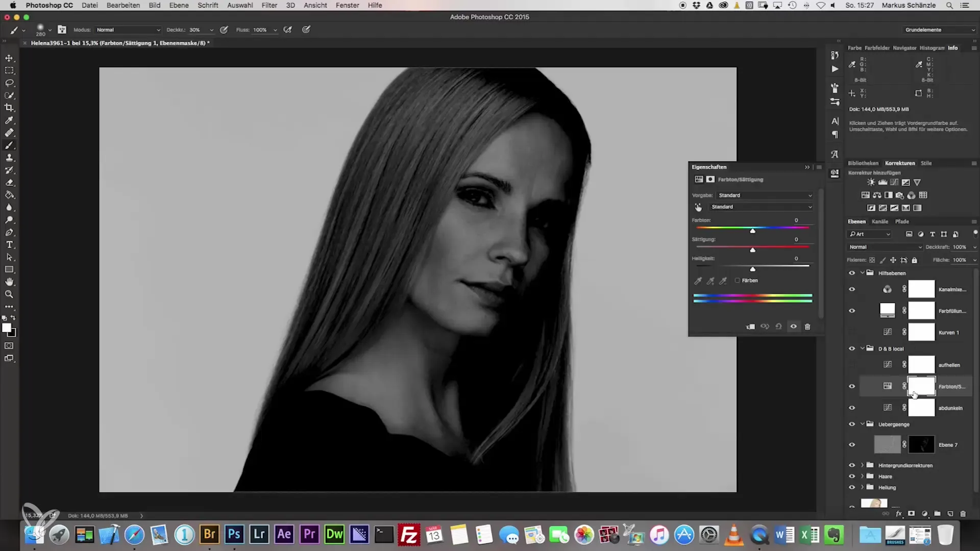Viewport: 980px width, 551px height.
Task: Hide the Hilfsebenen group
Action: click(x=852, y=273)
